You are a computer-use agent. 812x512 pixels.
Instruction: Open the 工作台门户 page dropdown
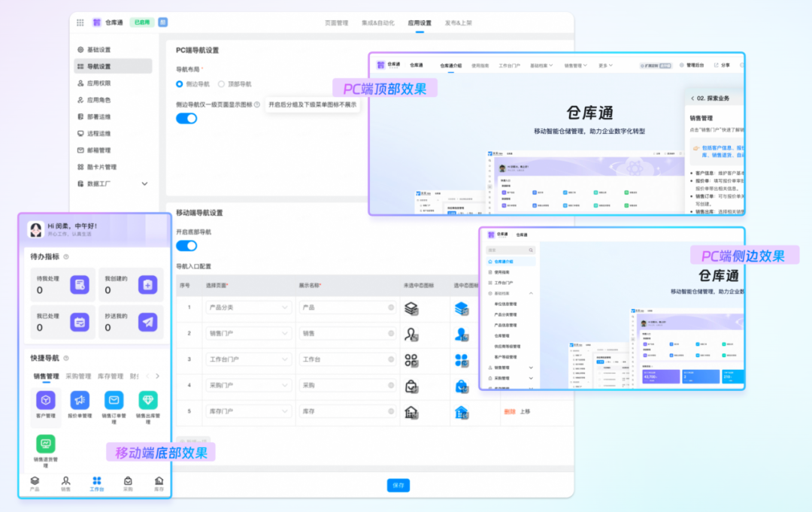(x=248, y=359)
